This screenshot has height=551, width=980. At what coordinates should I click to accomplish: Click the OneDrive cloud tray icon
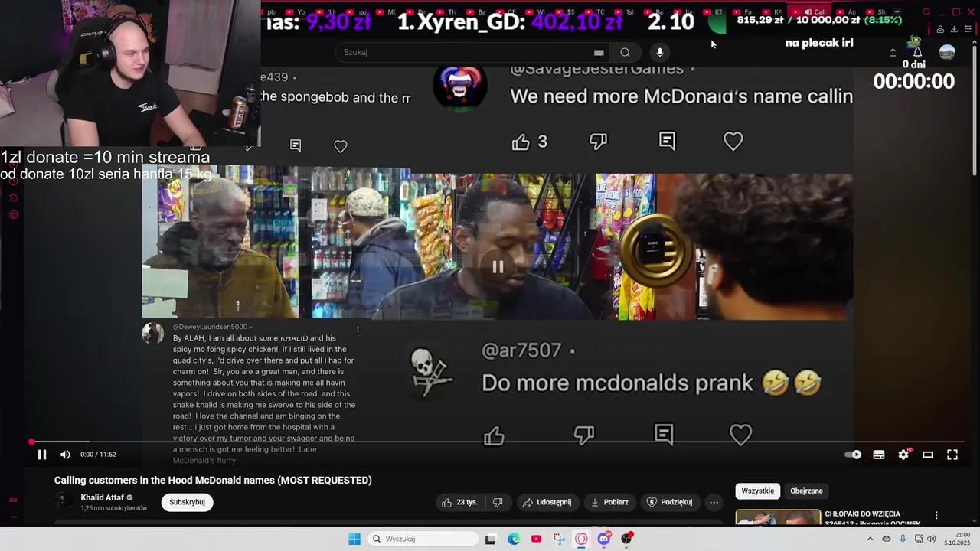tap(887, 539)
